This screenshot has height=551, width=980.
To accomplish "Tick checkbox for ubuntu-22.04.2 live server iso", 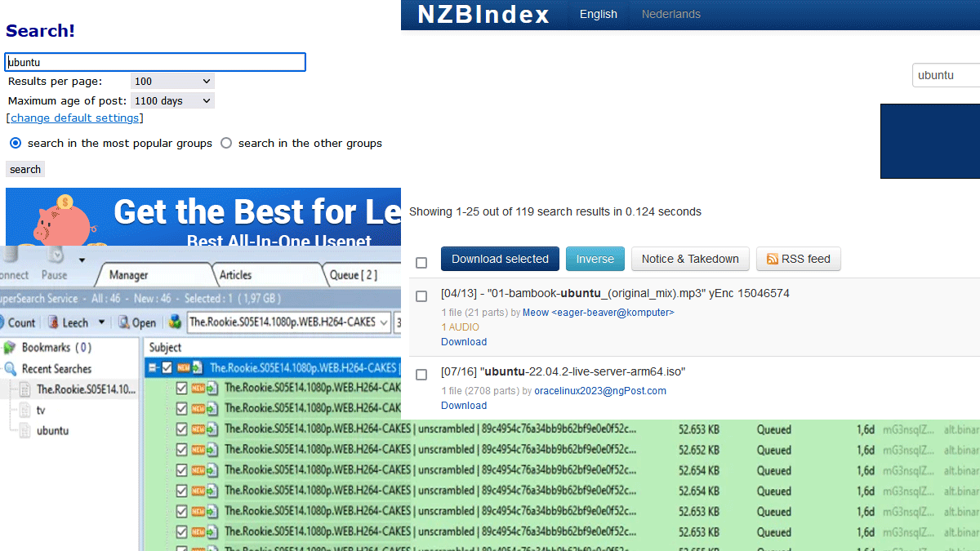I will (421, 375).
